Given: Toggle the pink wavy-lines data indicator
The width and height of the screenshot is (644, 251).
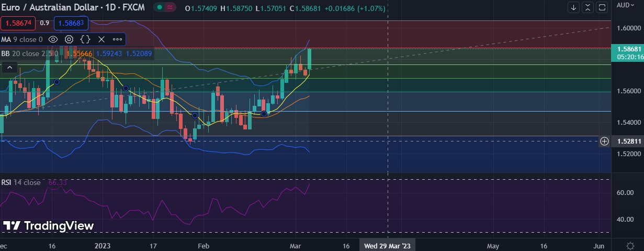Looking at the screenshot, I should pos(171,8).
